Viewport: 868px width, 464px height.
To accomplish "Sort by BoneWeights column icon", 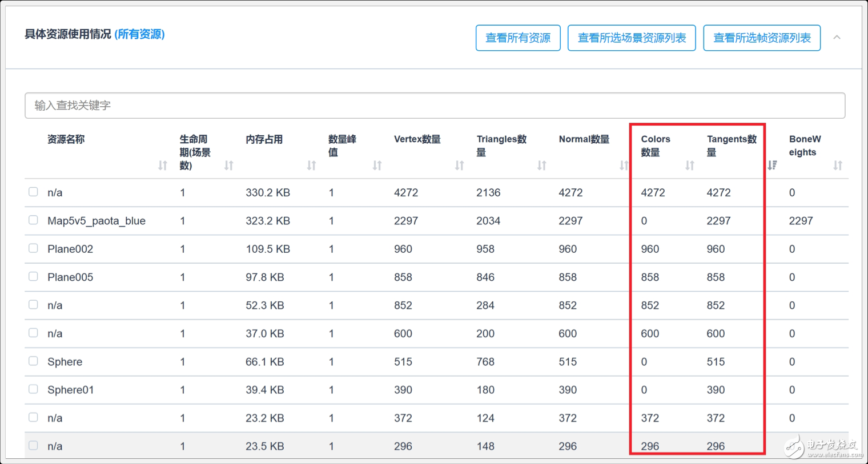I will (x=837, y=166).
